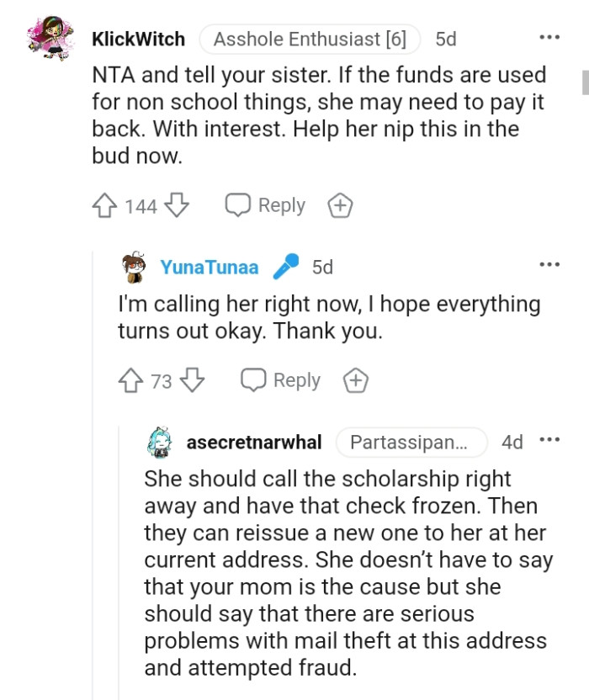The width and height of the screenshot is (589, 700).
Task: Give an award to KlickWitch's comment
Action: tap(340, 204)
